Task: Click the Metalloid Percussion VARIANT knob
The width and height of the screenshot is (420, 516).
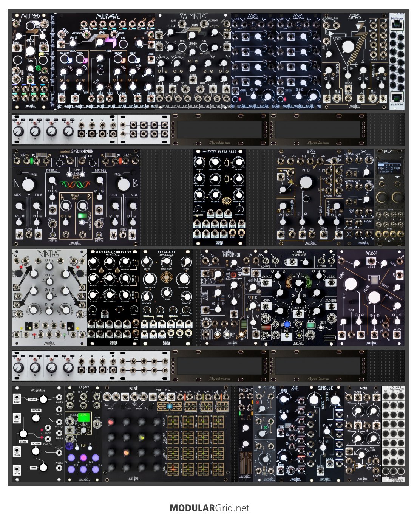Action: click(94, 262)
